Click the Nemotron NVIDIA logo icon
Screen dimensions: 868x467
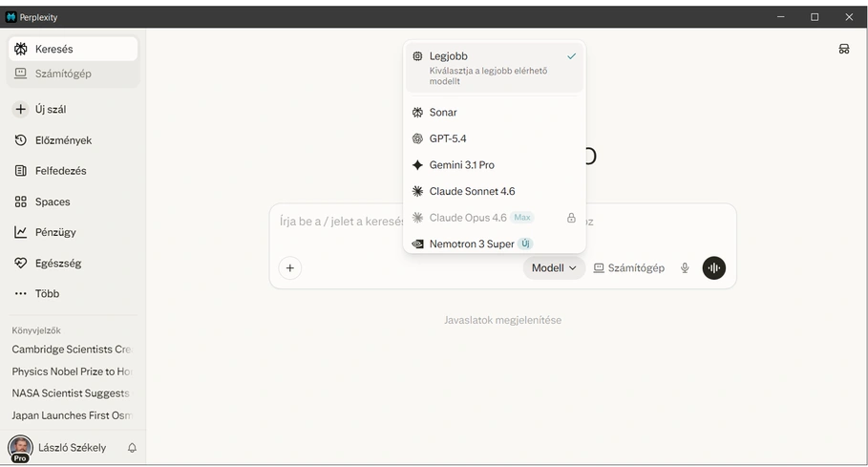pos(418,244)
